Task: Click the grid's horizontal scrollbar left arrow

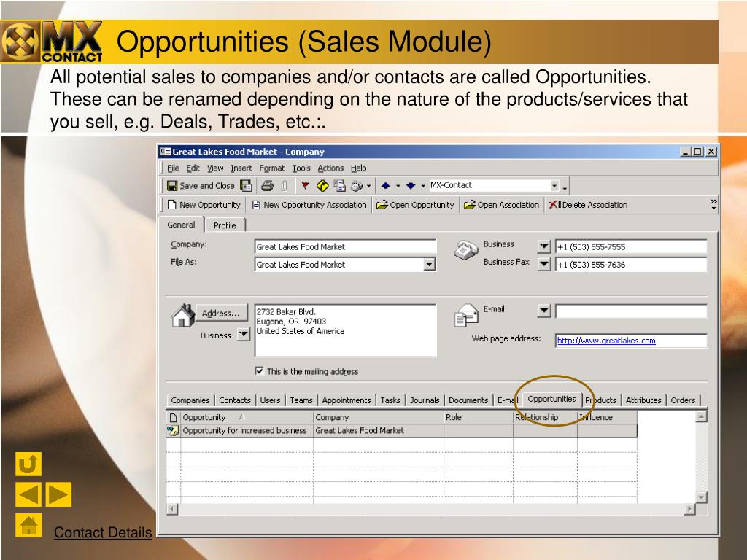Action: (x=171, y=509)
